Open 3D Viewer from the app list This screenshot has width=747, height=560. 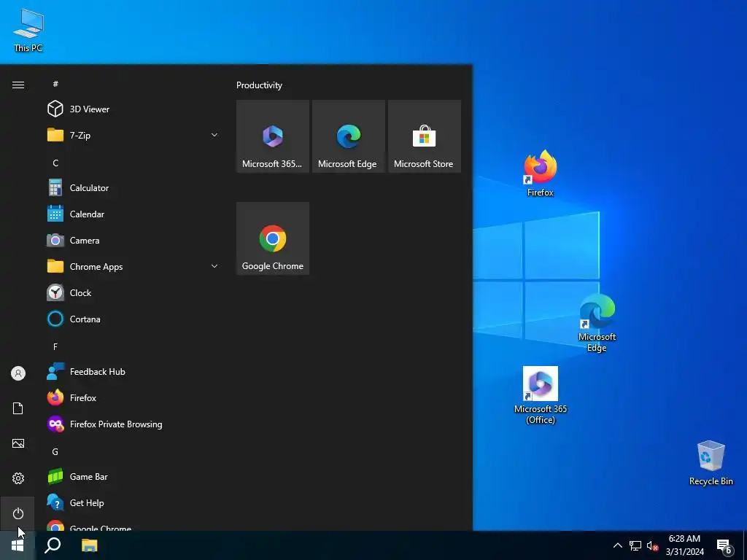coord(133,109)
